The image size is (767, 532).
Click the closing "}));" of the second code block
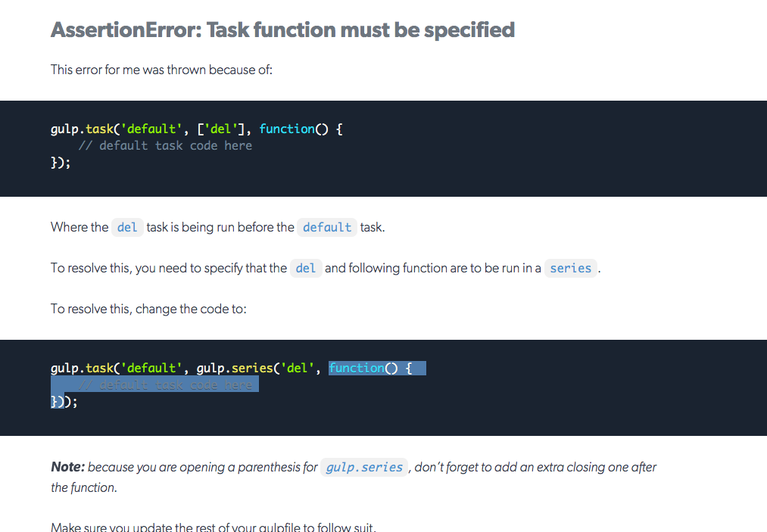(64, 402)
